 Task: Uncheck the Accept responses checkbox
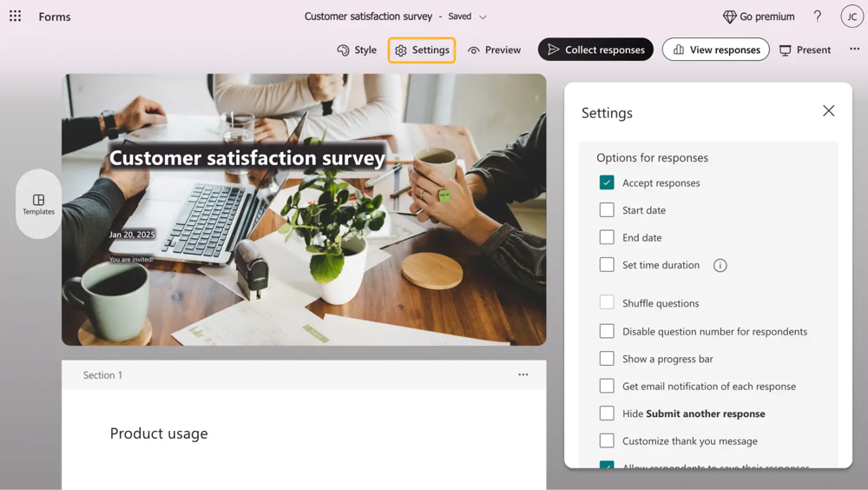tap(607, 182)
